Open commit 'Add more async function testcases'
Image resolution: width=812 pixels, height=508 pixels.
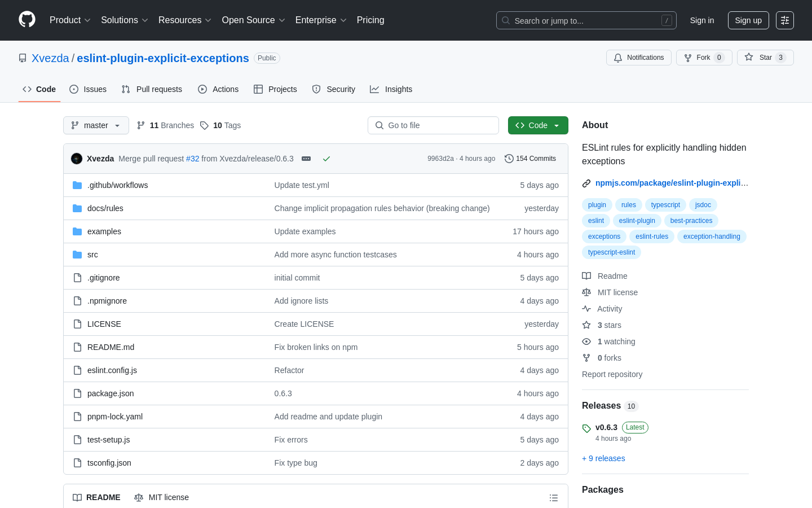click(336, 255)
